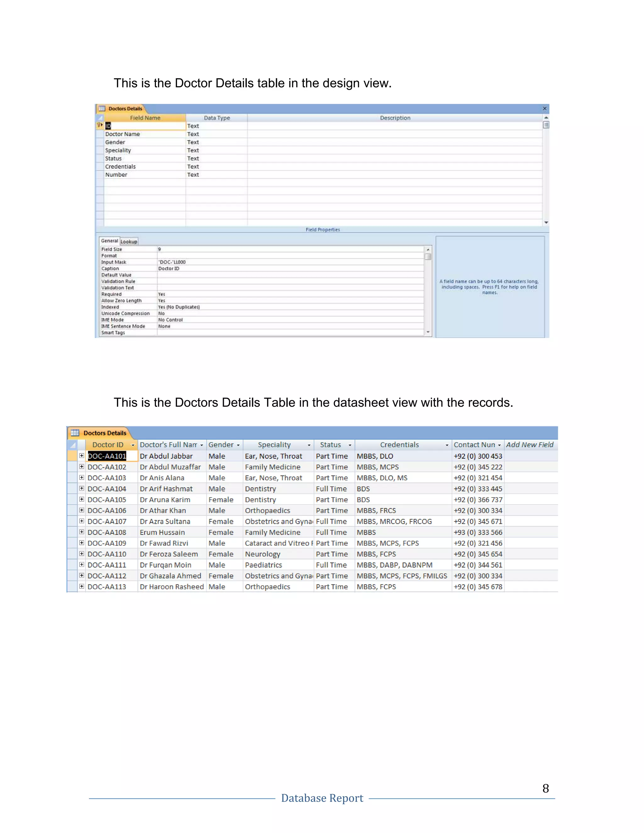Open the Doctor ID column filter dropdown
644x833 pixels.
tap(133, 445)
